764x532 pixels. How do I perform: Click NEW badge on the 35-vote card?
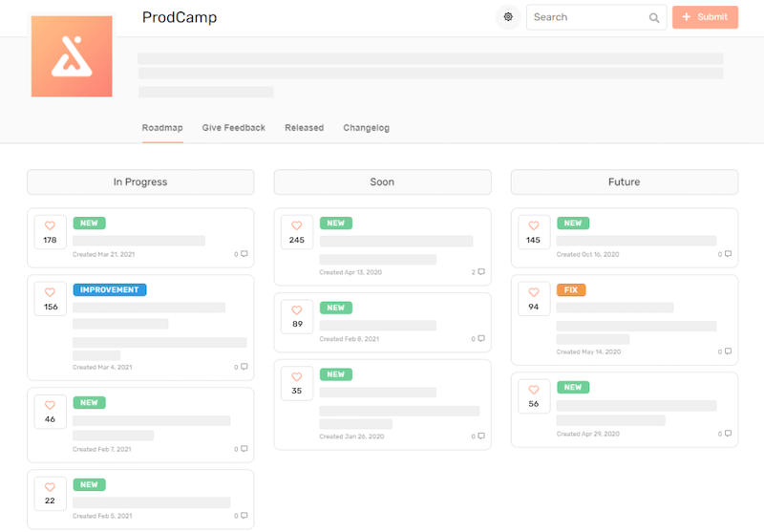(x=336, y=374)
